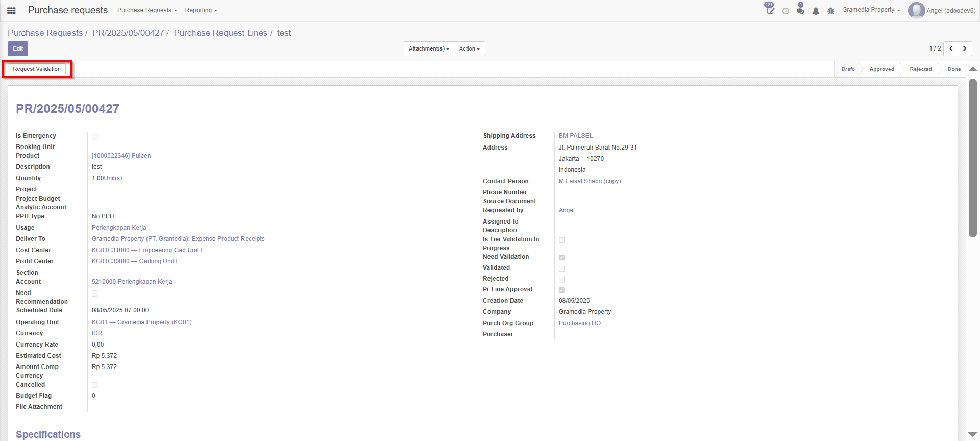Click creation date 08/05/2025
980x441 pixels.
pos(574,301)
